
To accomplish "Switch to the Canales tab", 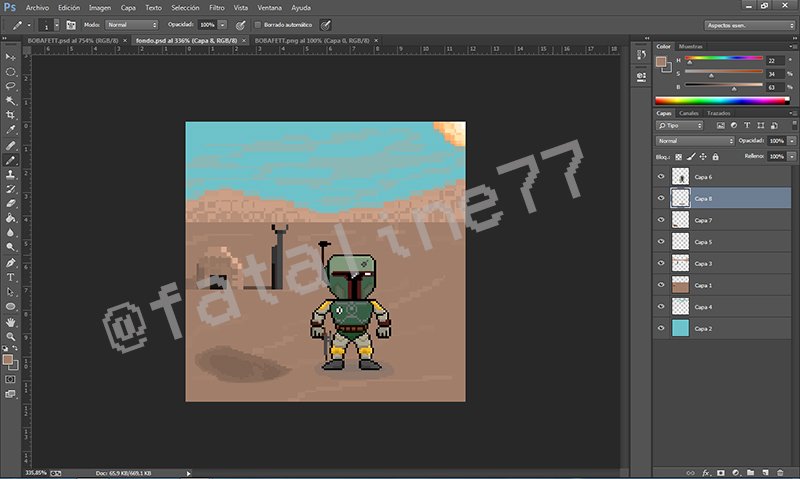I will [689, 113].
